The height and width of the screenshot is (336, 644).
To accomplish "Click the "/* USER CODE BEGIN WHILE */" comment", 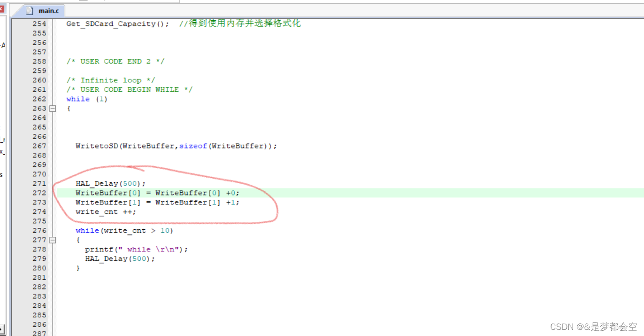I will tap(130, 90).
